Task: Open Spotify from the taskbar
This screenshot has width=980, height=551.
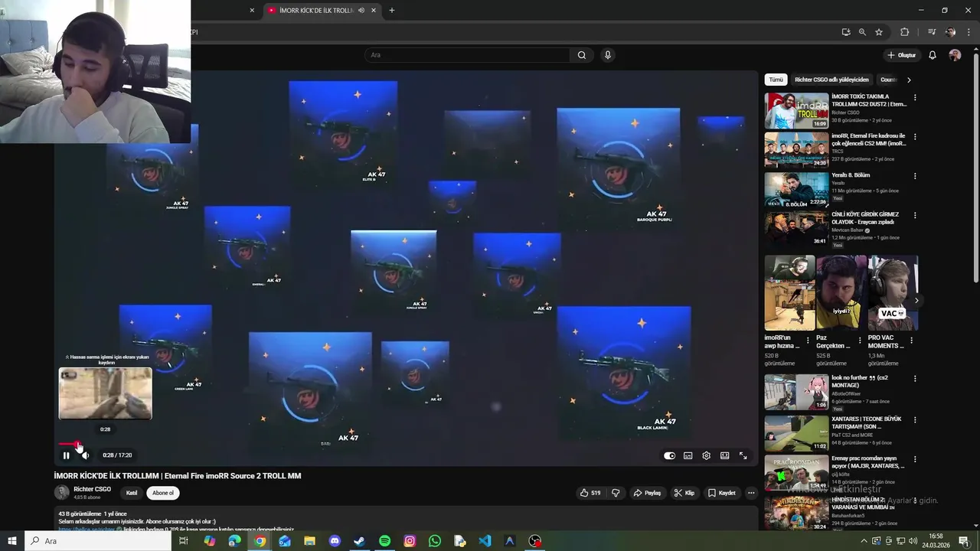Action: (384, 541)
